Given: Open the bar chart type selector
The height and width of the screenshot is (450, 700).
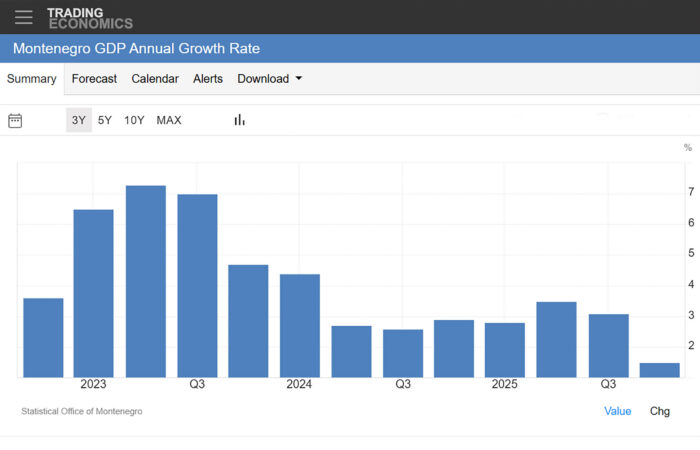Looking at the screenshot, I should tap(240, 120).
